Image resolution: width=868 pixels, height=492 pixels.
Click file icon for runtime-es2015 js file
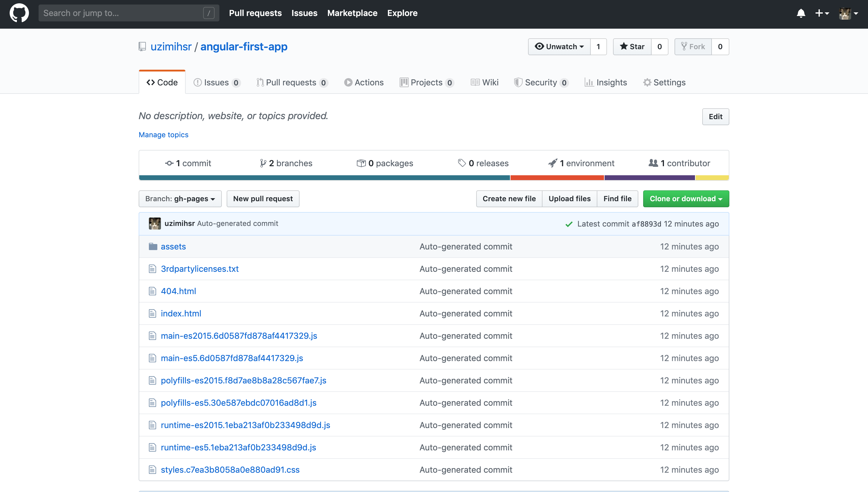point(153,425)
